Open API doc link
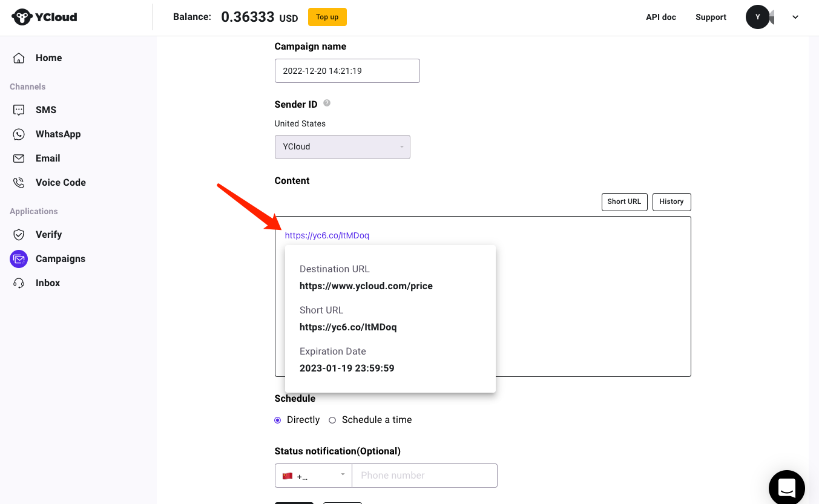 661,17
